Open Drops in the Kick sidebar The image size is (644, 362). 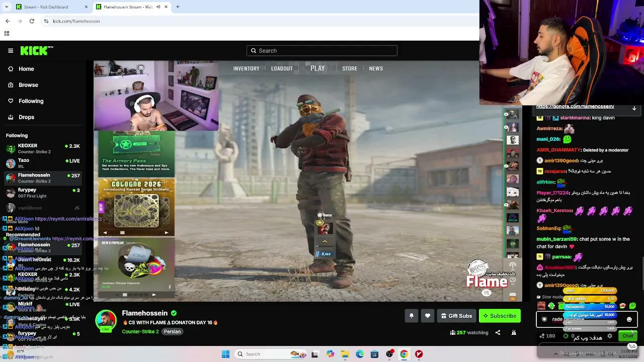26,117
